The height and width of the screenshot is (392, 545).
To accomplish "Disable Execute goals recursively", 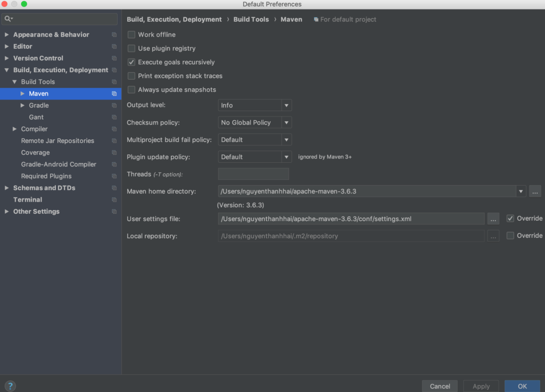I will coord(131,62).
